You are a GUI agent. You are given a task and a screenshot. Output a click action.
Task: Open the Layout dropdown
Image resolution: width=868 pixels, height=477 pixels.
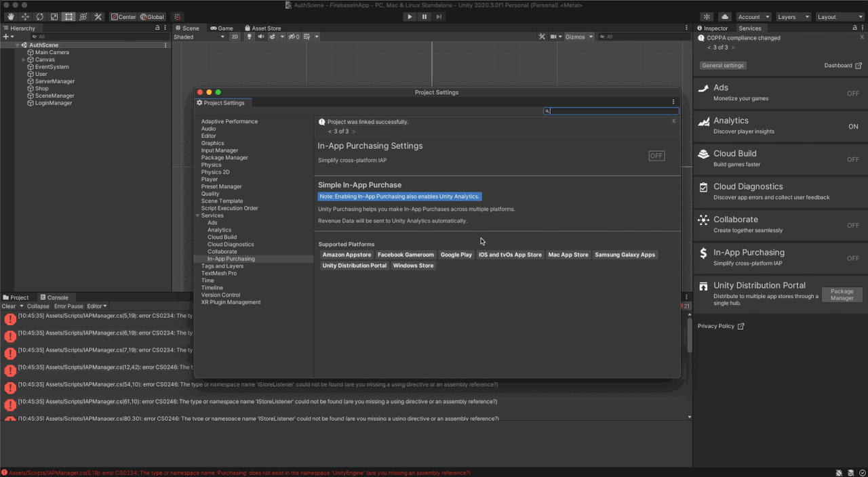click(840, 17)
